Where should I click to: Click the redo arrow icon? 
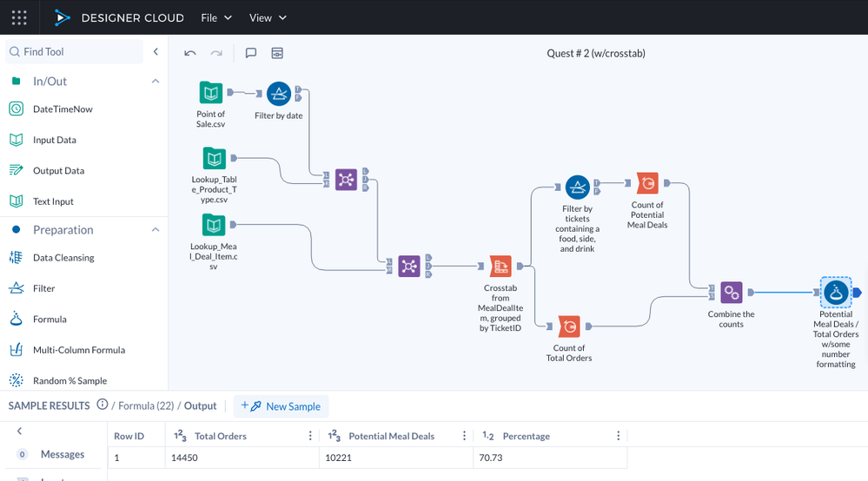click(216, 53)
